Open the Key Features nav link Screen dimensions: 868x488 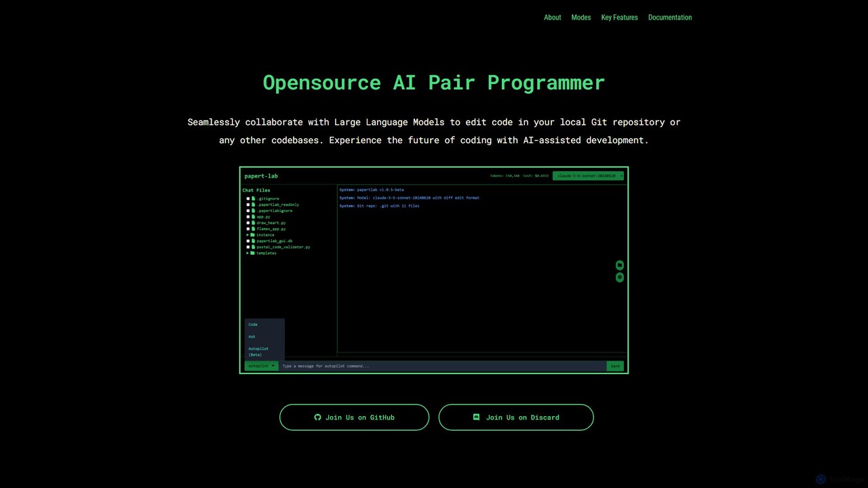point(620,18)
